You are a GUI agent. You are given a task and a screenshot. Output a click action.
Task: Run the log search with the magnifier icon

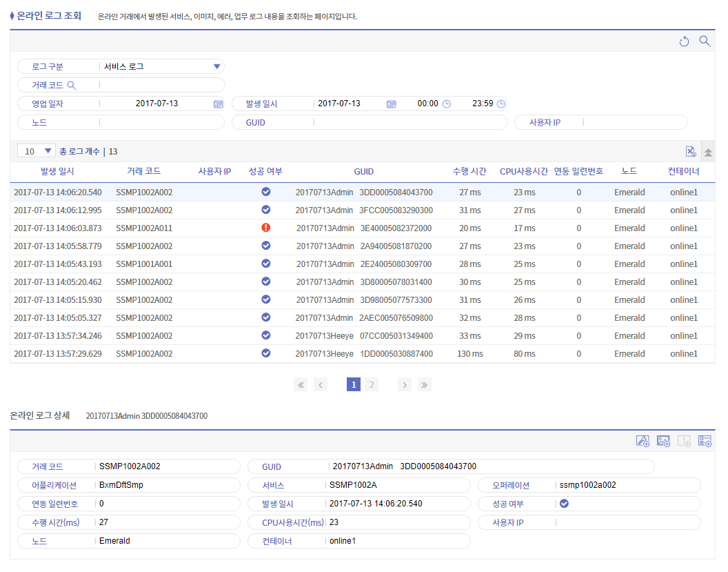[705, 41]
